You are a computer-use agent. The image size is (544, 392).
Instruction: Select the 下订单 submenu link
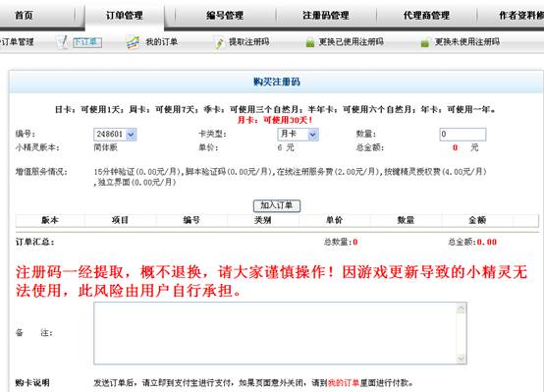[87, 42]
